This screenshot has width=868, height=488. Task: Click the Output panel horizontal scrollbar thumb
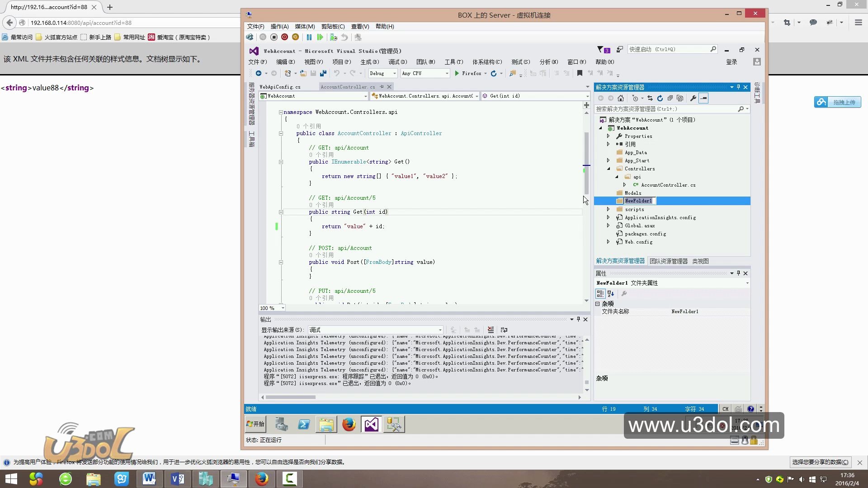click(291, 397)
